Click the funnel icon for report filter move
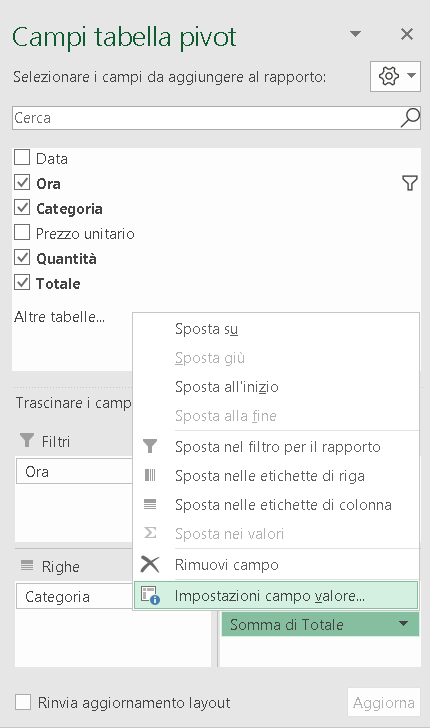430x728 pixels. coord(150,447)
